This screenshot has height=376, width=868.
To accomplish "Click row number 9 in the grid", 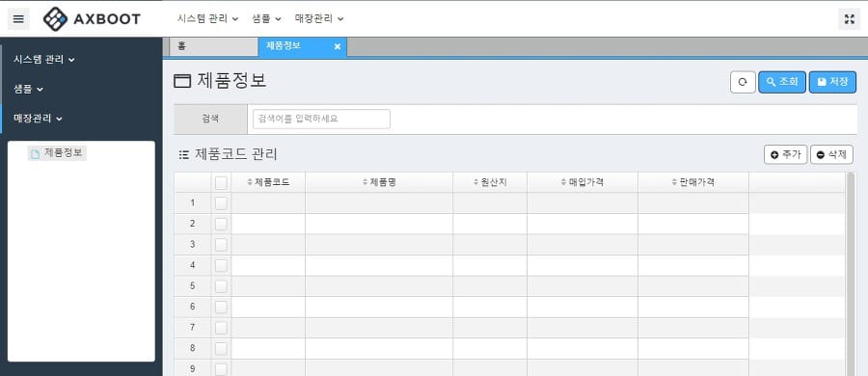I will coord(192,368).
